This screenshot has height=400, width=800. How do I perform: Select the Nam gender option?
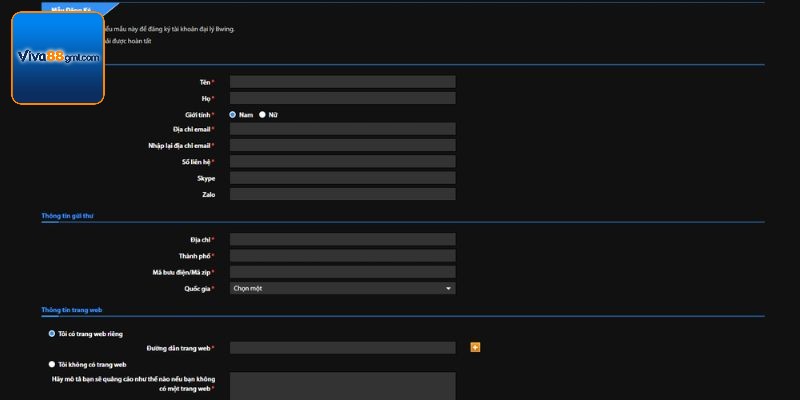(x=233, y=114)
